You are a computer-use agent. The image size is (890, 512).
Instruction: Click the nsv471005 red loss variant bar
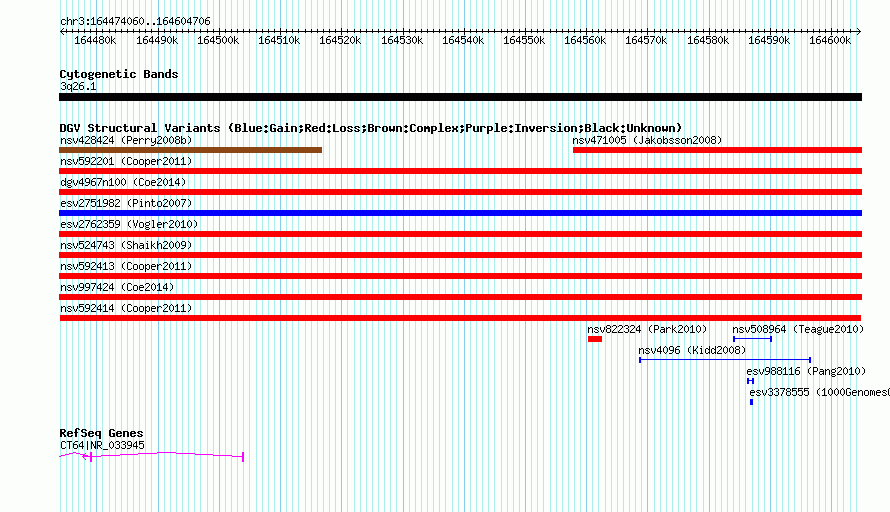click(x=717, y=150)
